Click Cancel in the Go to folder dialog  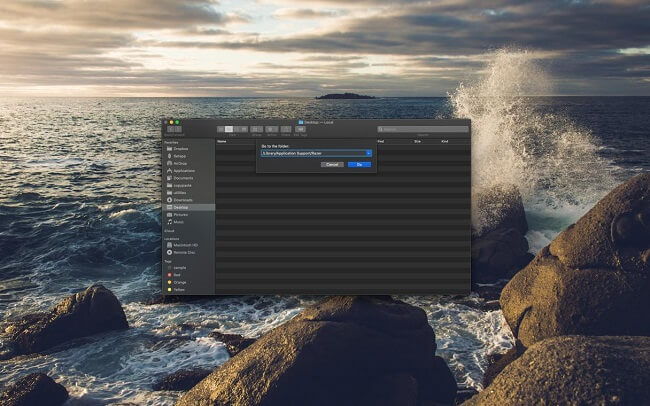click(x=332, y=165)
